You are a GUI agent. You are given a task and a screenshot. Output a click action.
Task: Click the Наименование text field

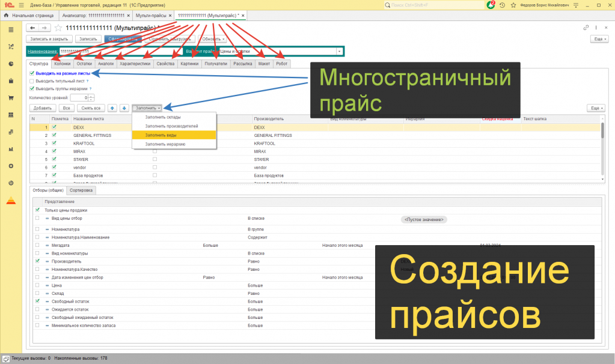[121, 51]
